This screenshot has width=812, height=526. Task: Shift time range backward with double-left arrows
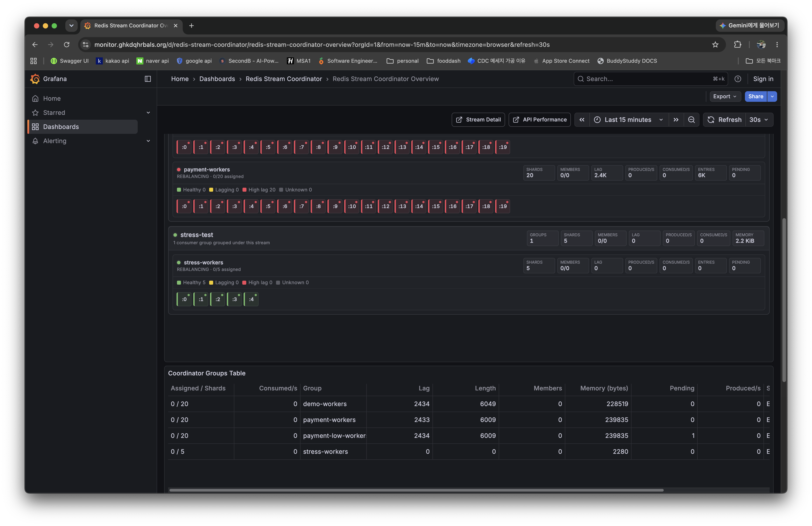click(x=582, y=120)
